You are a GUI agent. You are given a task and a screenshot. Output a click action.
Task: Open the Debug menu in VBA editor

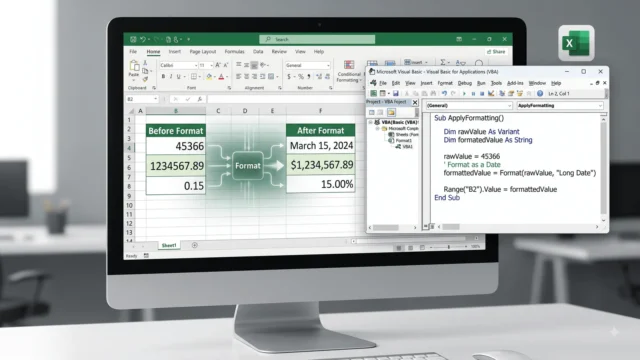click(x=464, y=83)
